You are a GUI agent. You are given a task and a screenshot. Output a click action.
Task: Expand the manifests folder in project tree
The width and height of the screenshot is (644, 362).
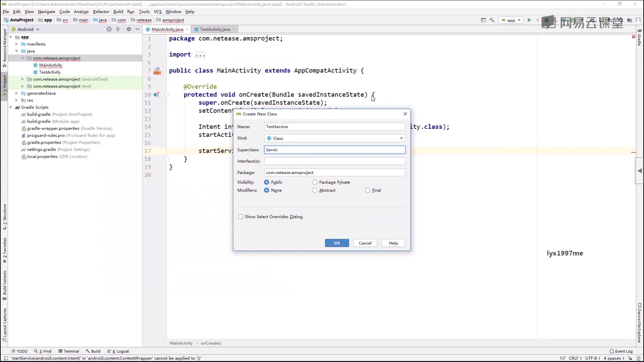[x=17, y=44]
